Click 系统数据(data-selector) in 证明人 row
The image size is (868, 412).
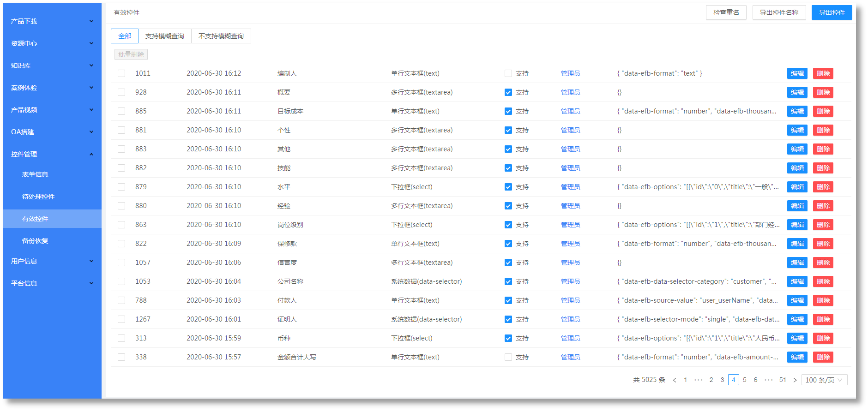(427, 319)
